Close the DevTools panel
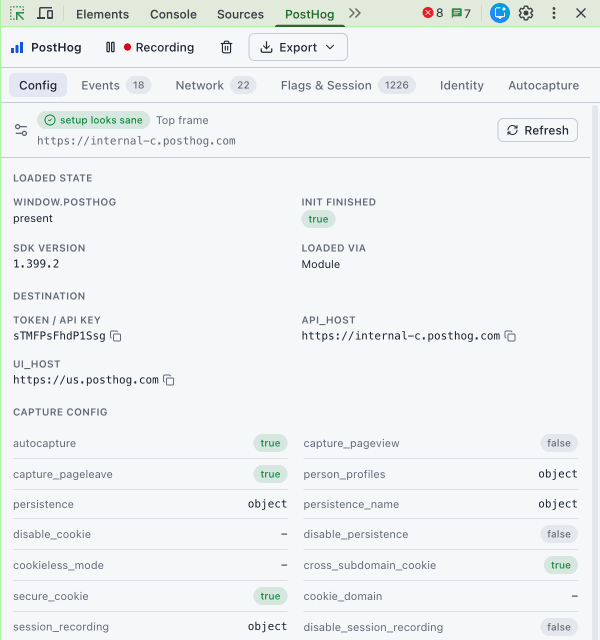Image resolution: width=600 pixels, height=640 pixels. (x=581, y=13)
